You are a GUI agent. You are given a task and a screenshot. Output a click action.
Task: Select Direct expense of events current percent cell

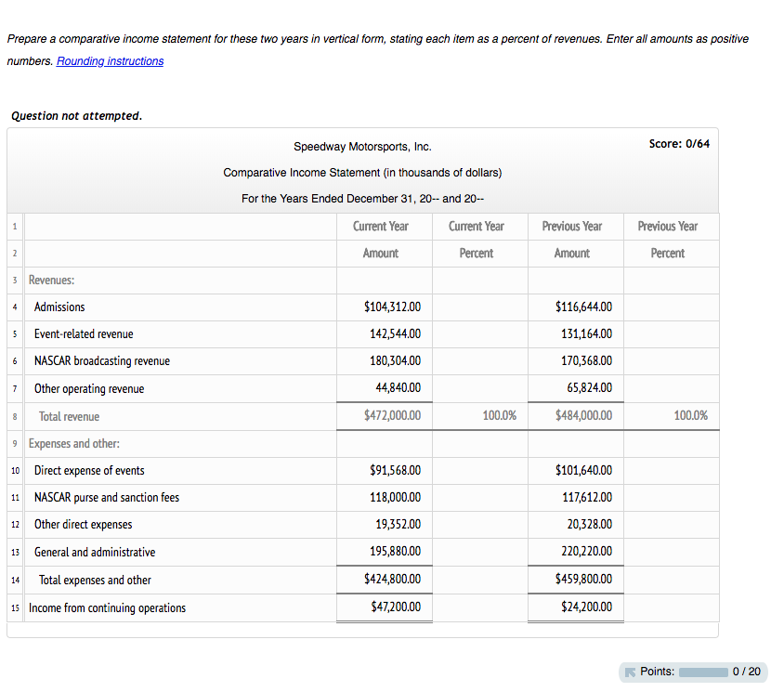[479, 470]
